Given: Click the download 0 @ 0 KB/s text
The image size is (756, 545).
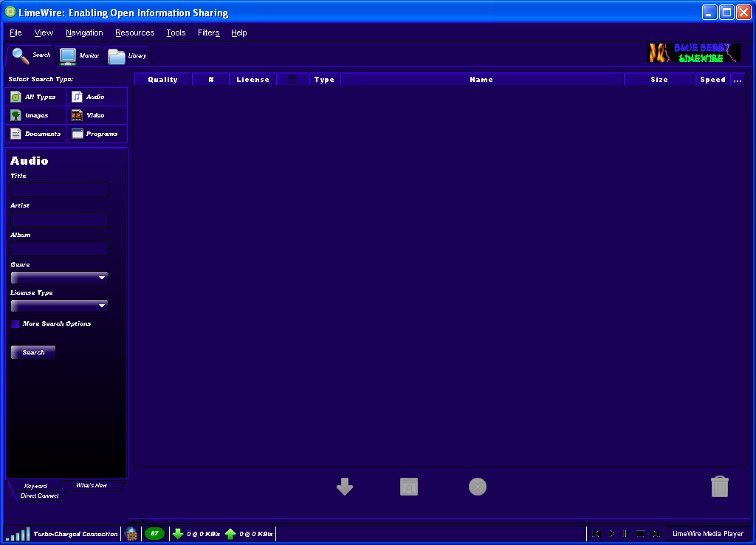Looking at the screenshot, I should [204, 534].
